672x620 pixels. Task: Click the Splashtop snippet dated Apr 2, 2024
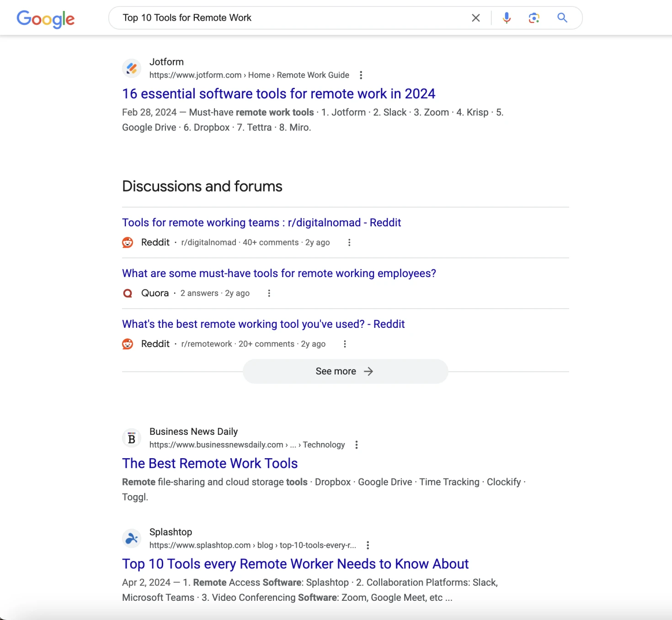(x=310, y=590)
